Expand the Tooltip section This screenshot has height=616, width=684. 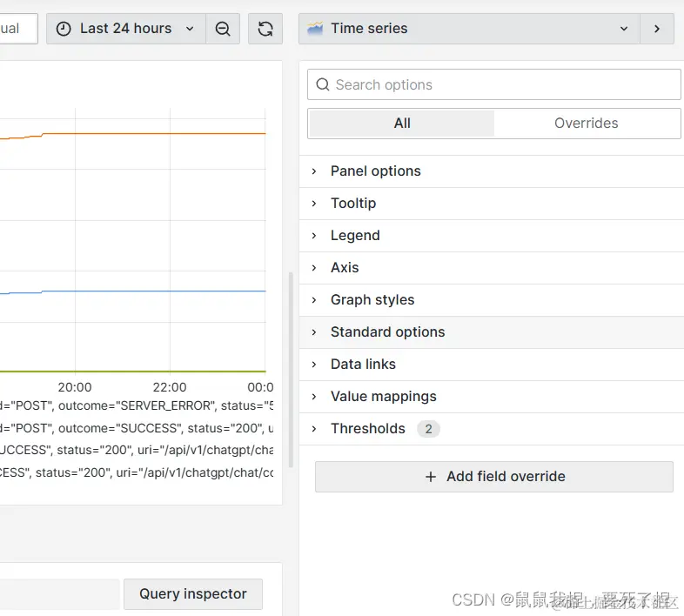click(x=491, y=204)
